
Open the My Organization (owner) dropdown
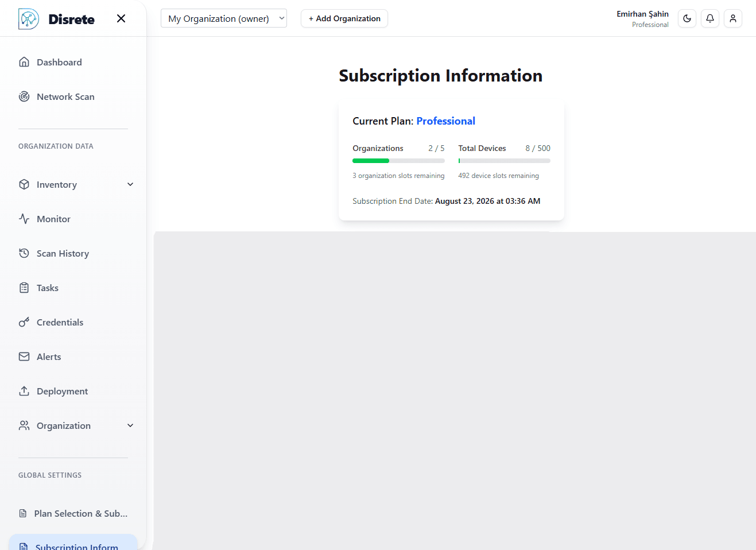pyautogui.click(x=224, y=18)
